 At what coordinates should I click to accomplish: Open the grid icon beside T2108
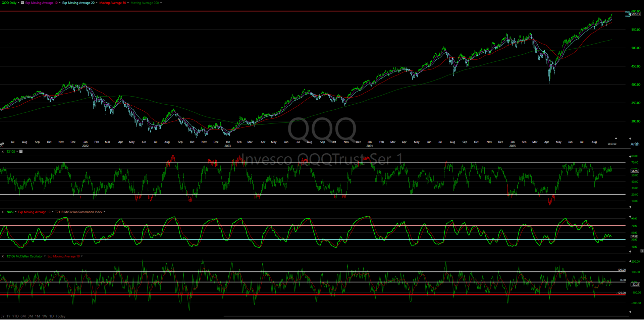21,152
